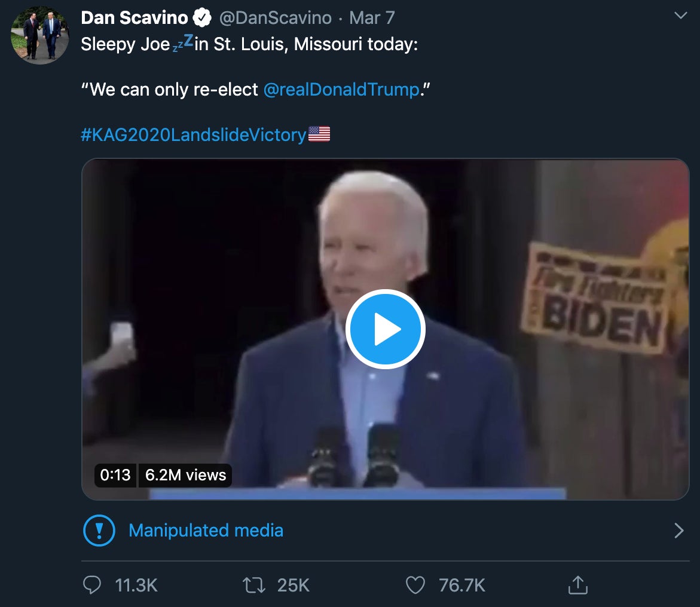The height and width of the screenshot is (607, 700).
Task: Open the tweet options caret menu
Action: tap(680, 16)
